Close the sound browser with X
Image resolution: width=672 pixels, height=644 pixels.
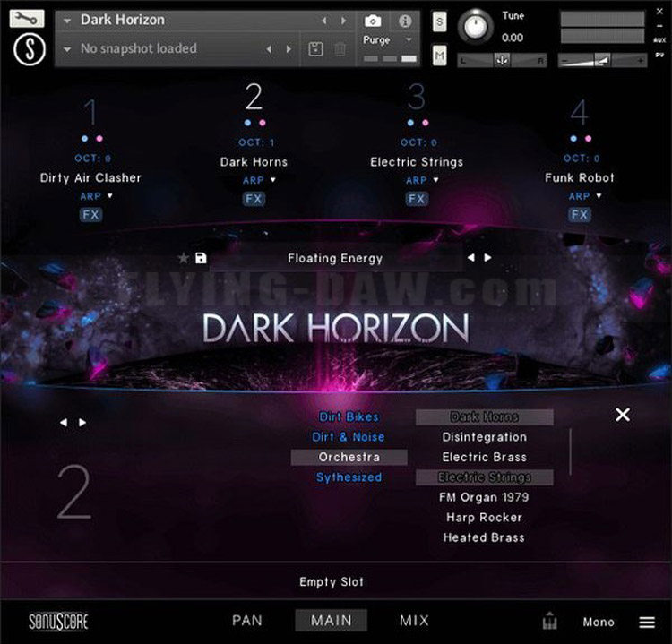coord(623,415)
